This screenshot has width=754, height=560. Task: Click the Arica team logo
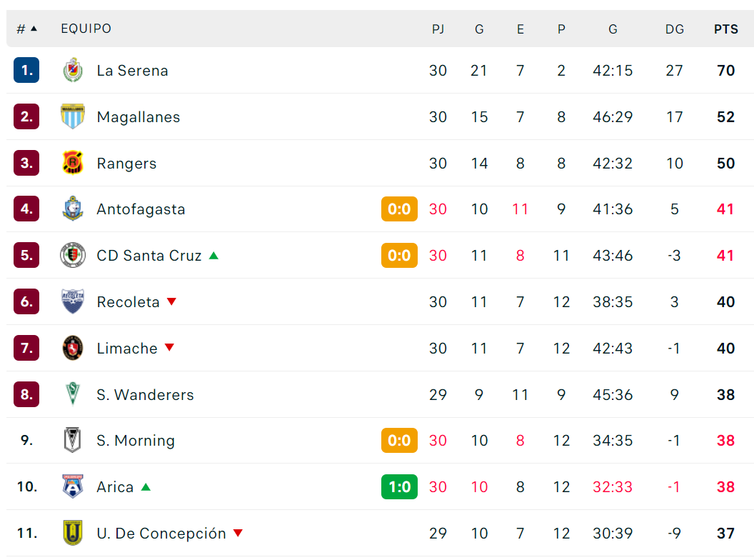coord(73,486)
